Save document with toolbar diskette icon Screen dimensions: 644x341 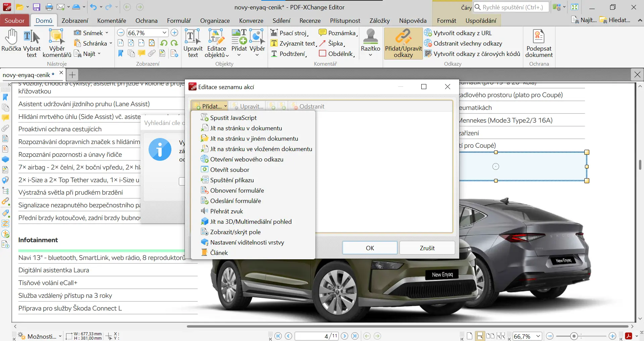point(37,7)
